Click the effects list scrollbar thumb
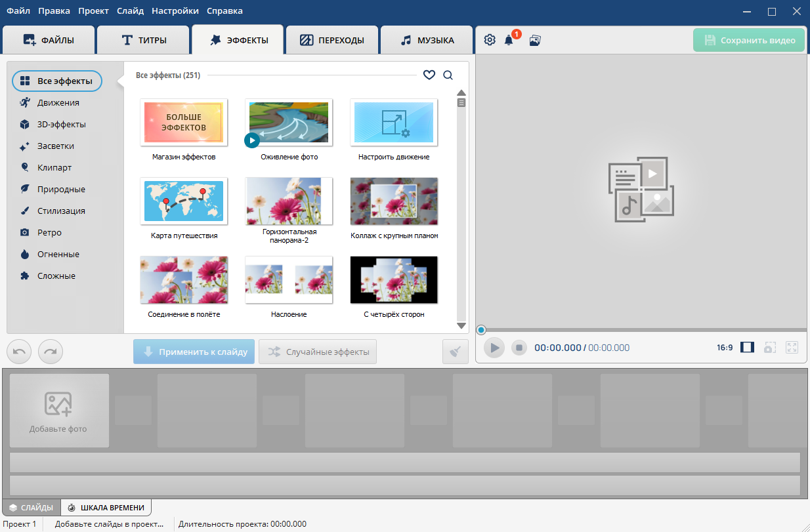 (461, 103)
